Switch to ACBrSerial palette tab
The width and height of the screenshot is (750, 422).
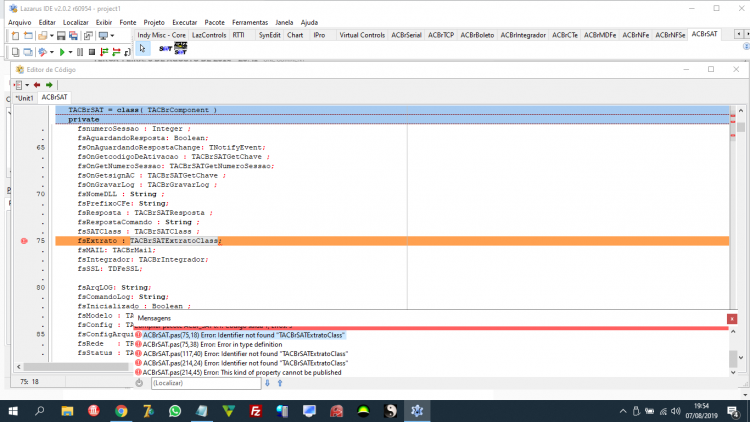[x=406, y=35]
